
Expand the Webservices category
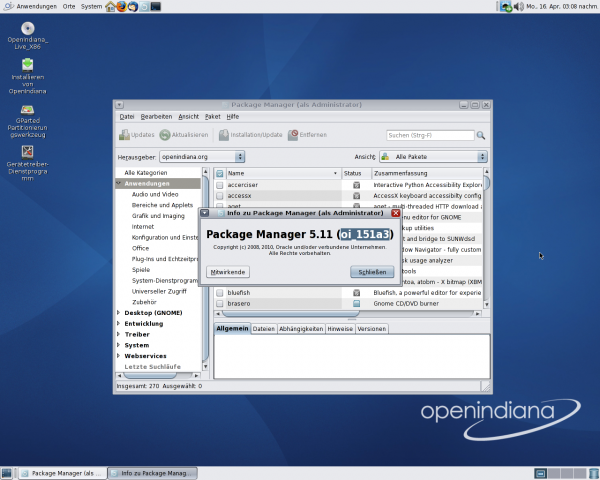119,356
